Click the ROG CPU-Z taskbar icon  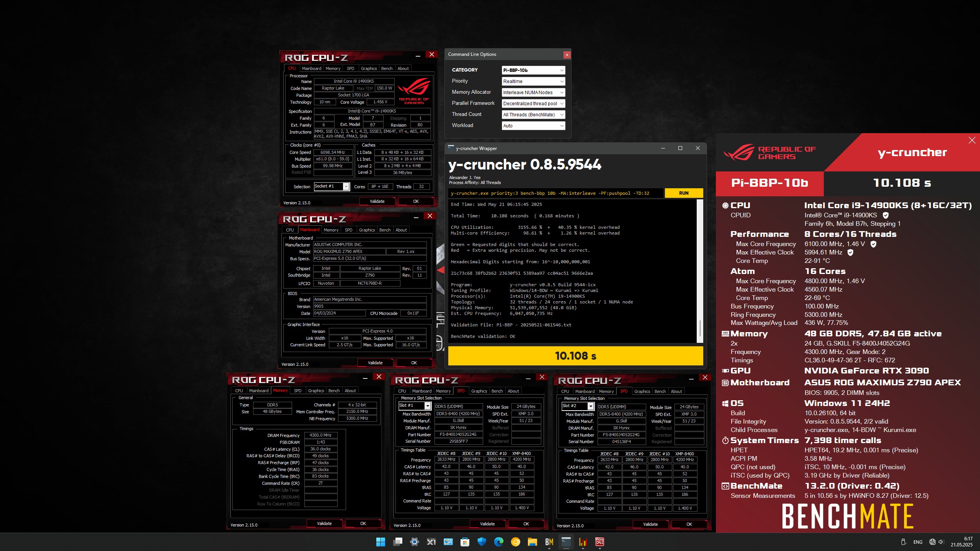tap(599, 542)
